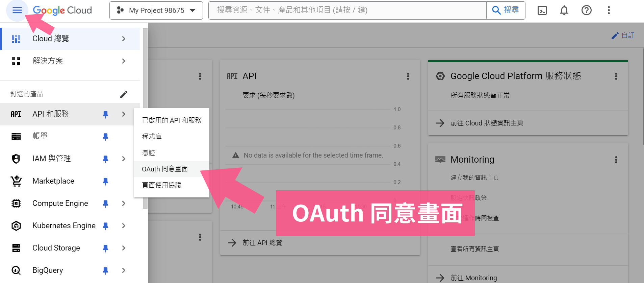
Task: Open the hamburger navigation menu
Action: 17,10
